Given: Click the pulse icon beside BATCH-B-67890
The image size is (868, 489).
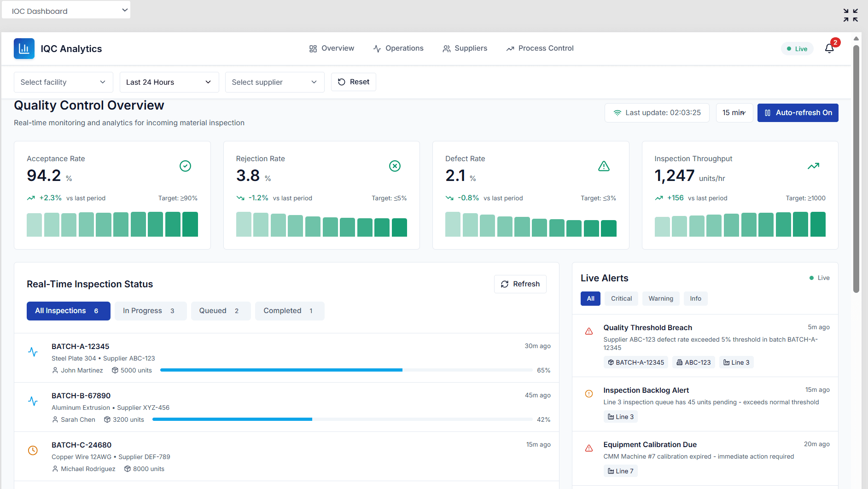Looking at the screenshot, I should click(33, 401).
